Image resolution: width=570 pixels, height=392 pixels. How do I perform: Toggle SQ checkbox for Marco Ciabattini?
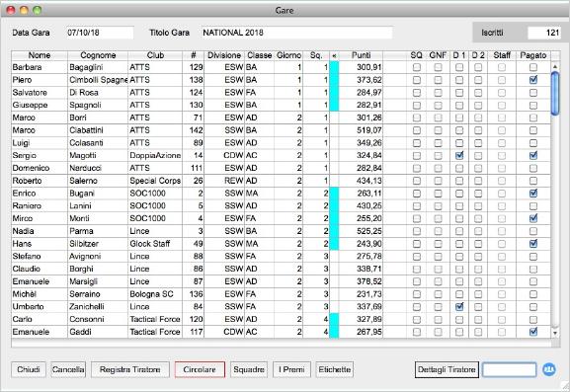pyautogui.click(x=417, y=130)
